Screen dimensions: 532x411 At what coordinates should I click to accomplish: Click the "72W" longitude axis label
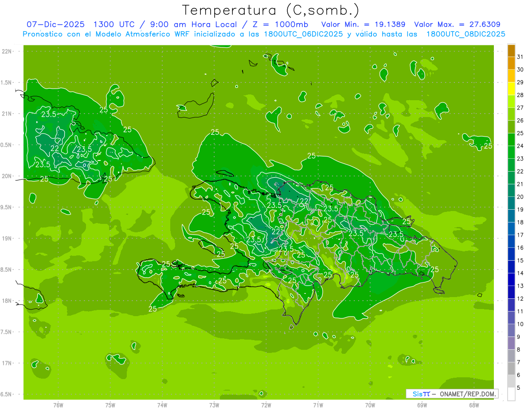(266, 405)
